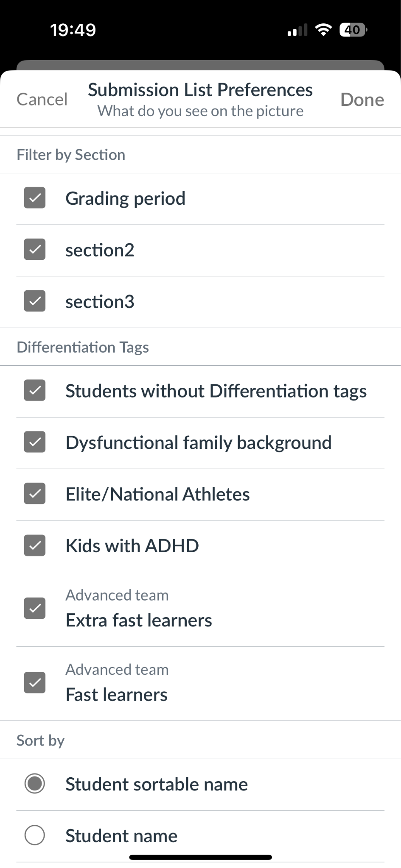Toggle the section2 filter checkbox
The height and width of the screenshot is (868, 401).
pos(35,250)
